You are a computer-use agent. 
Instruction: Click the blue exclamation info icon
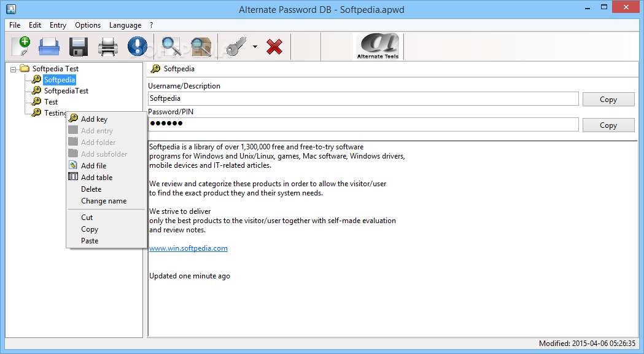coord(137,46)
